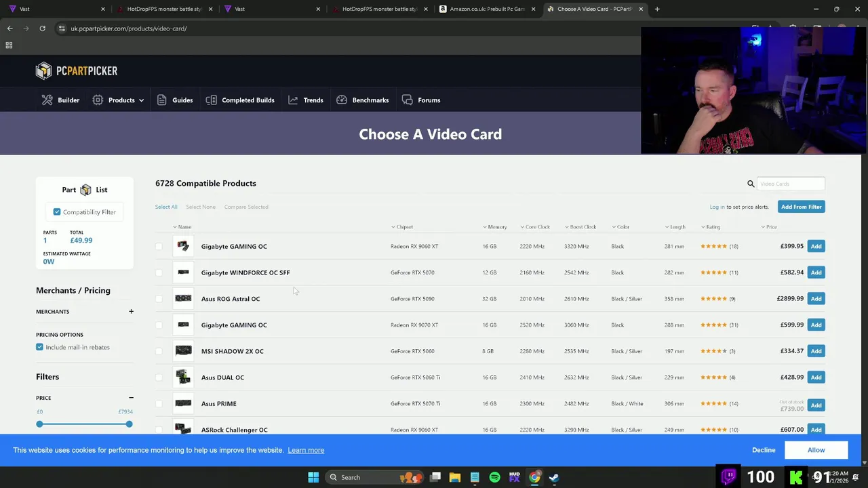Open Steam from the taskbar
This screenshot has height=488, width=868.
tap(554, 477)
